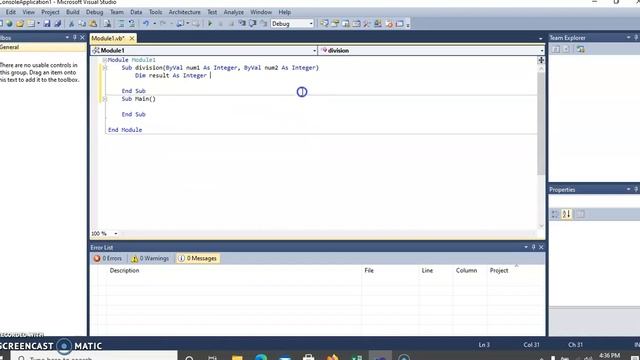
Task: Pin the Toolbox panel
Action: pyautogui.click(x=75, y=37)
